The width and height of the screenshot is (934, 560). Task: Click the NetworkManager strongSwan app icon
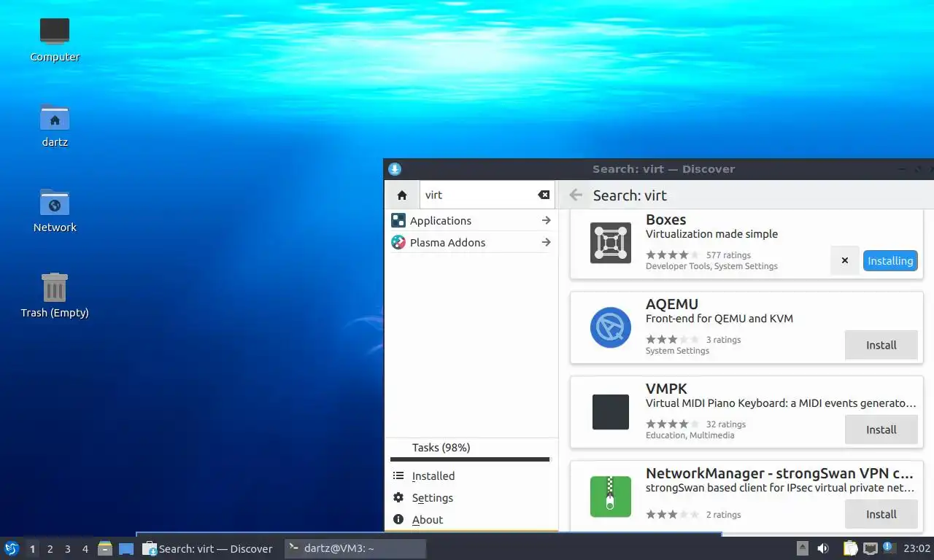coord(611,497)
